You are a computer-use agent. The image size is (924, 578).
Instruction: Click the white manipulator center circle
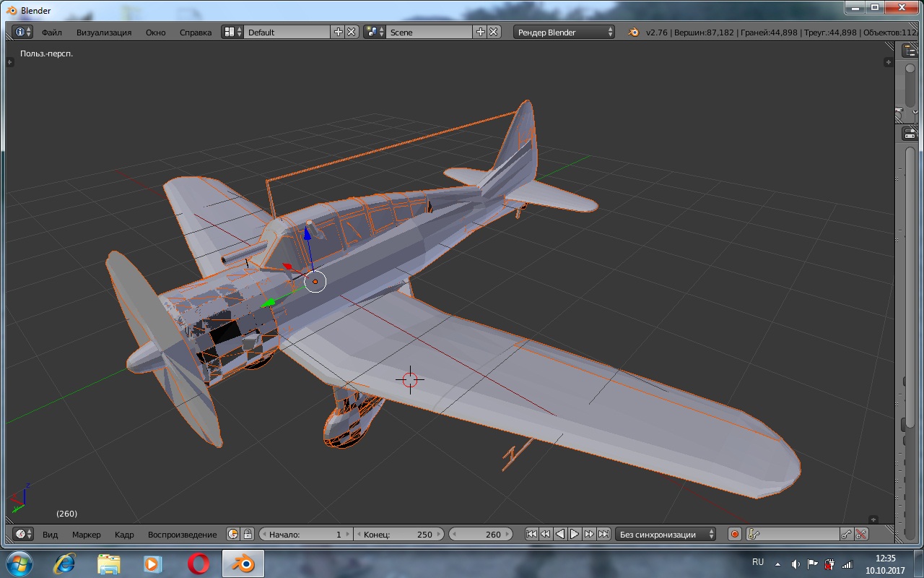click(315, 282)
